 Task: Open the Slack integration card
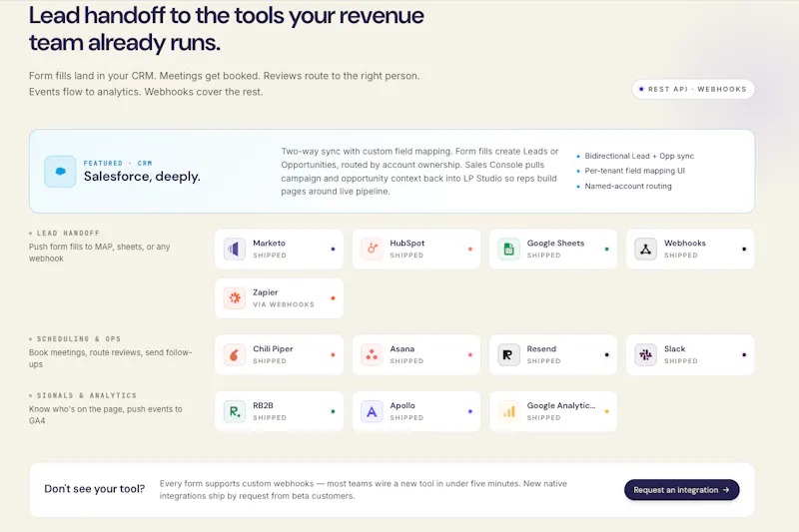(690, 355)
